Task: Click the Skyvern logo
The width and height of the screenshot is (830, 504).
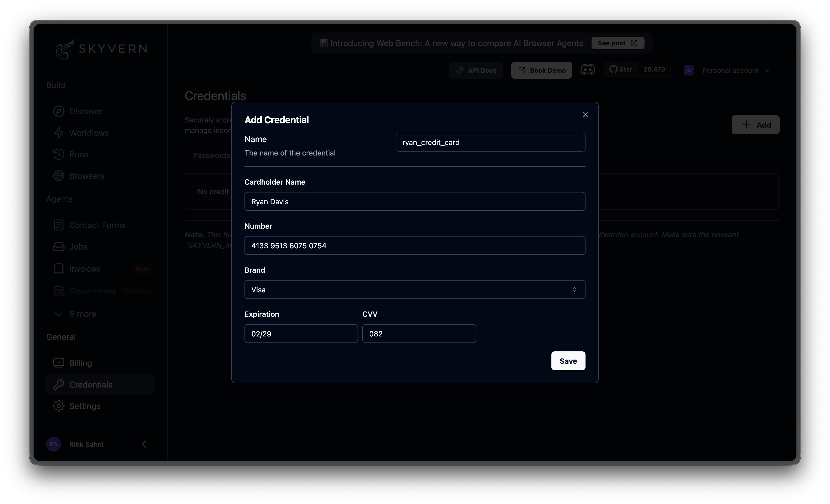Action: click(x=101, y=49)
